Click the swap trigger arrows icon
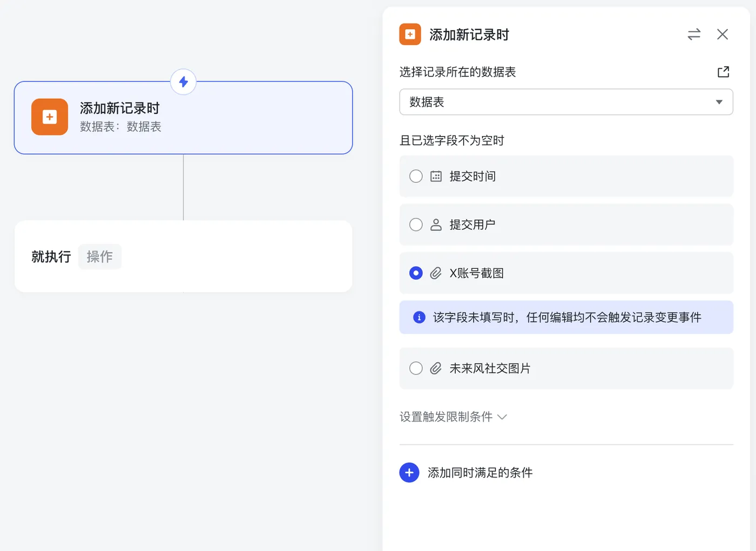This screenshot has width=756, height=551. pos(694,35)
